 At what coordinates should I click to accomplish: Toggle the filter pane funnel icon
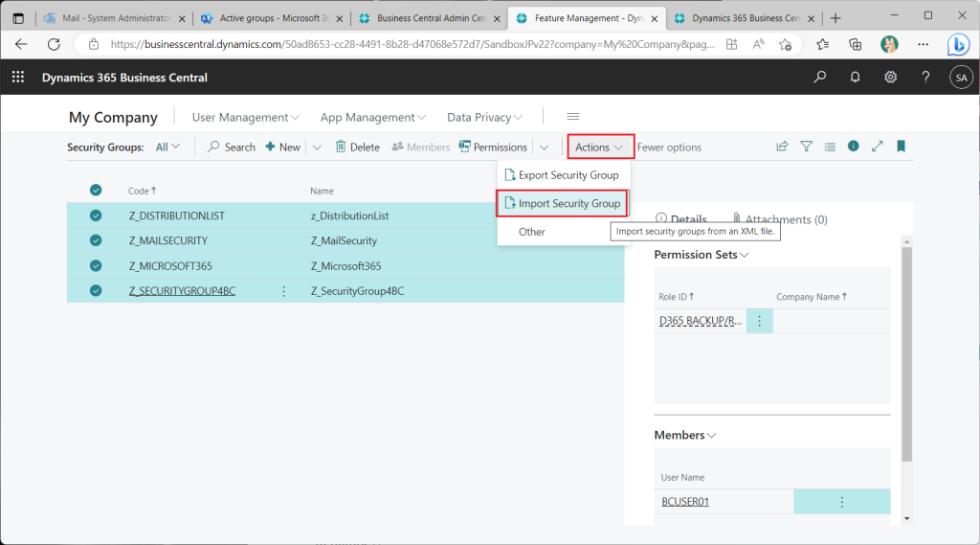(806, 147)
